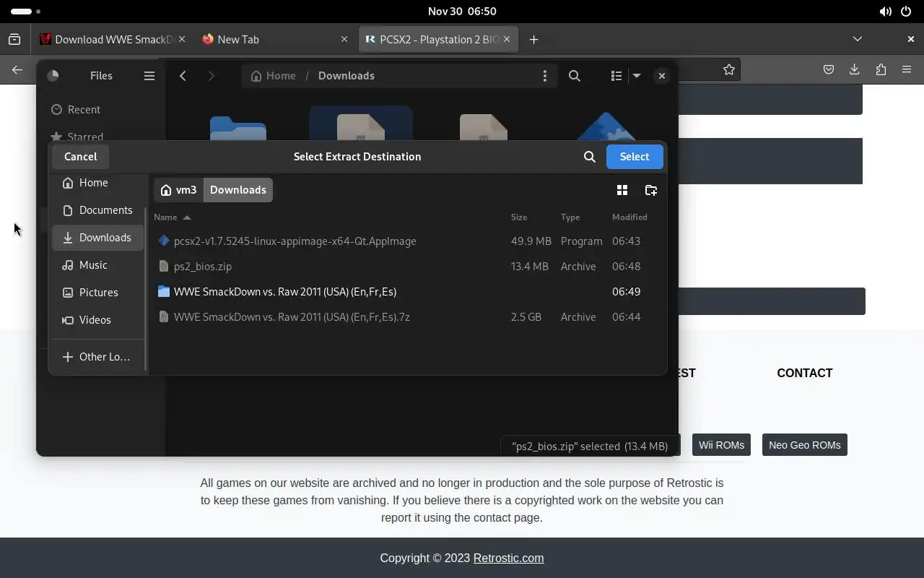
Task: Switch dialog file list to grid view
Action: click(622, 190)
